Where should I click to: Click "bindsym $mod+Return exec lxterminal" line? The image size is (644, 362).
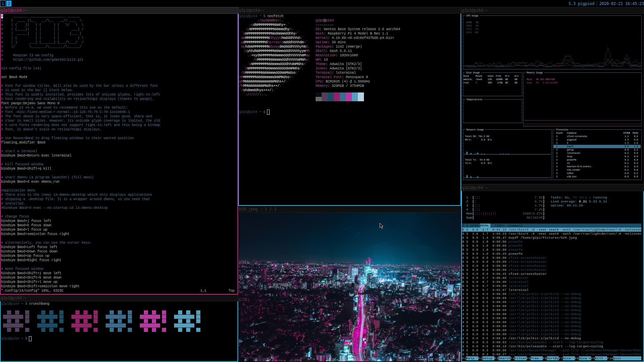pos(36,156)
